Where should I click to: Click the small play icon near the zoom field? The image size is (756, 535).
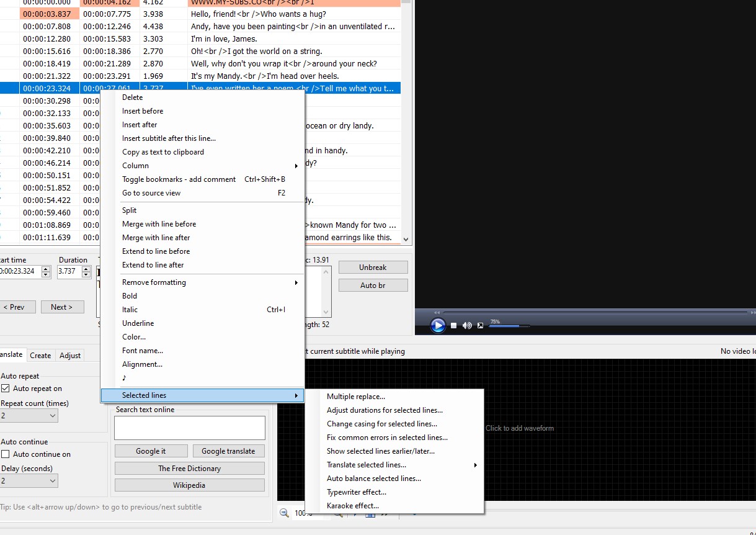tap(355, 515)
